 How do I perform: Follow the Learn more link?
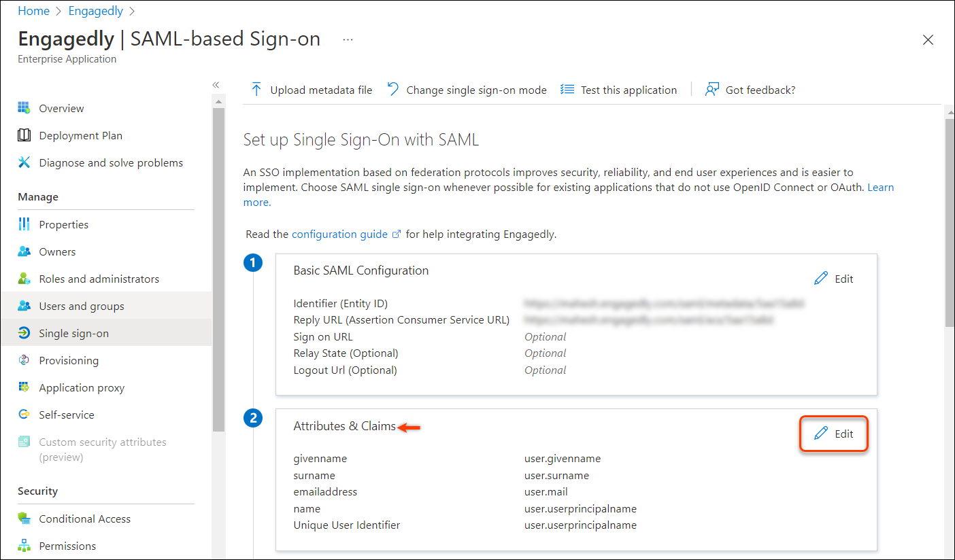click(880, 187)
